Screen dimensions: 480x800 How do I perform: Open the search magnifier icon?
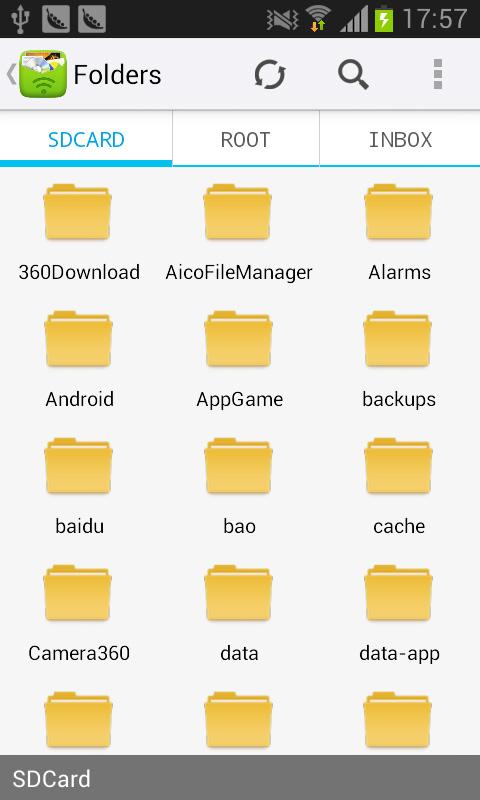[x=353, y=74]
